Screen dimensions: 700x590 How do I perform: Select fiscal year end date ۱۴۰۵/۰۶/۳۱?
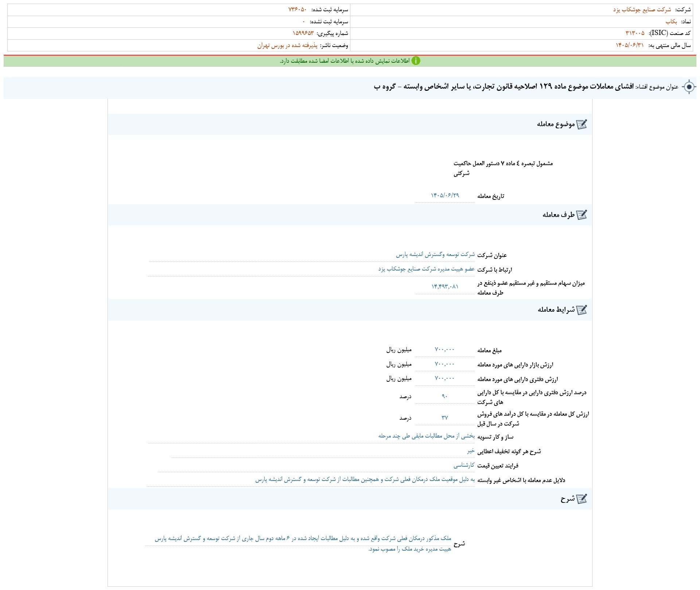(630, 45)
